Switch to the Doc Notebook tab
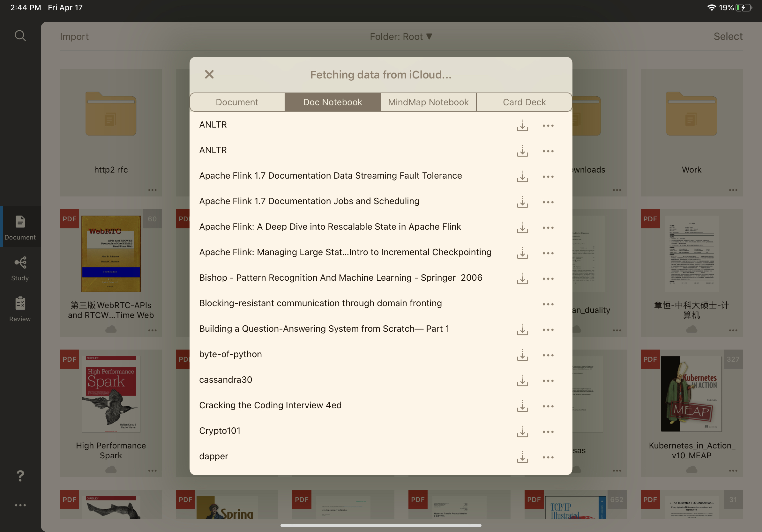 (332, 102)
